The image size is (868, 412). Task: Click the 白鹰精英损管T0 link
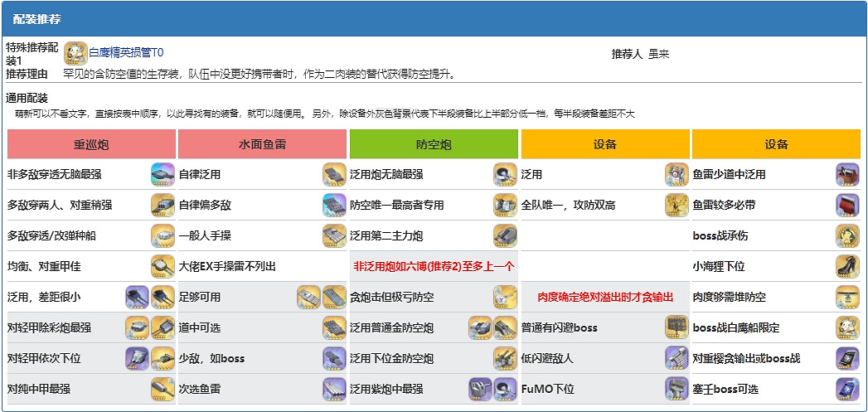(126, 52)
